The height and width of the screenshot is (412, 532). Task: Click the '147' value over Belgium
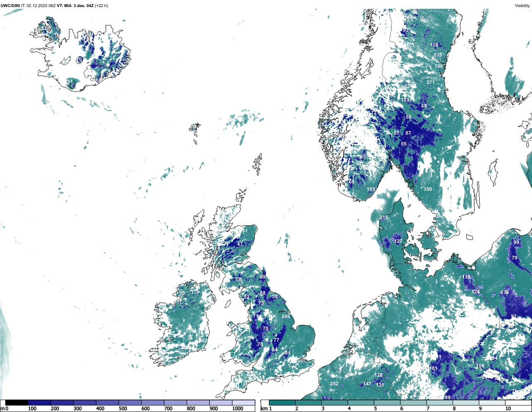[367, 384]
